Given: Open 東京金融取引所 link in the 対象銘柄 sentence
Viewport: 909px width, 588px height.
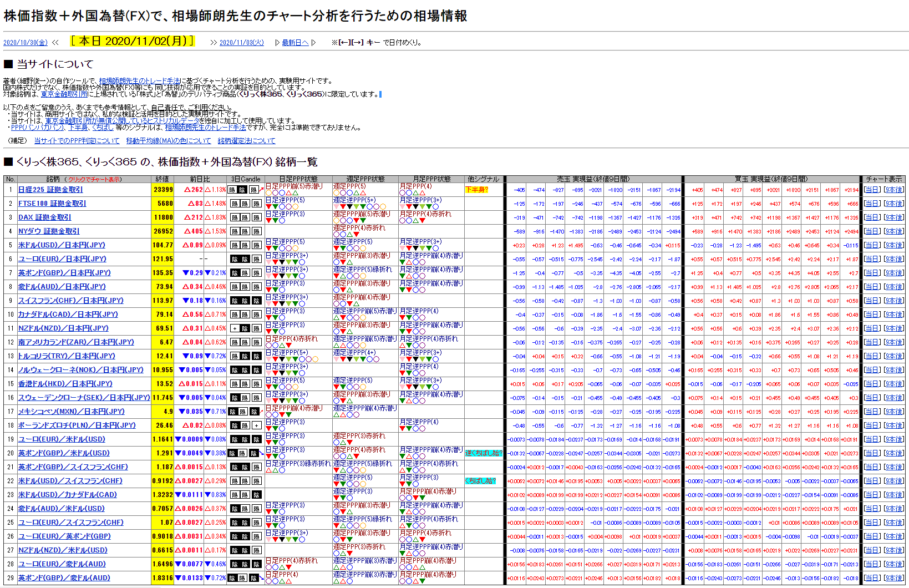Looking at the screenshot, I should 64,94.
